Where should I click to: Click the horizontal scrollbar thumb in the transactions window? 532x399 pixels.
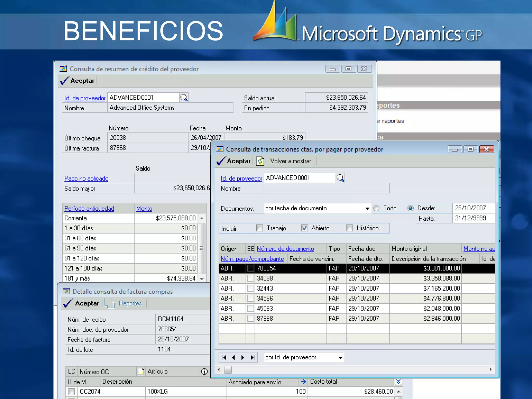[x=228, y=369]
